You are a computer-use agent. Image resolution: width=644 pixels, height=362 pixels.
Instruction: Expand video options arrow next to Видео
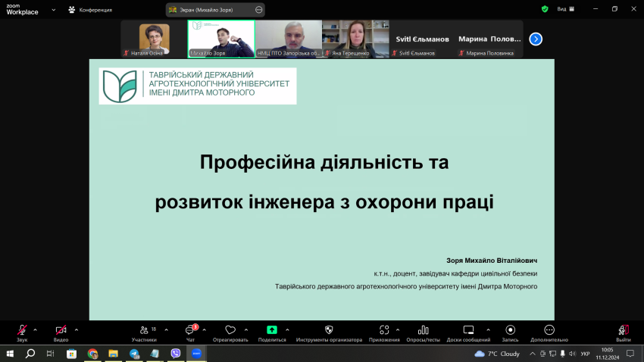point(77,330)
